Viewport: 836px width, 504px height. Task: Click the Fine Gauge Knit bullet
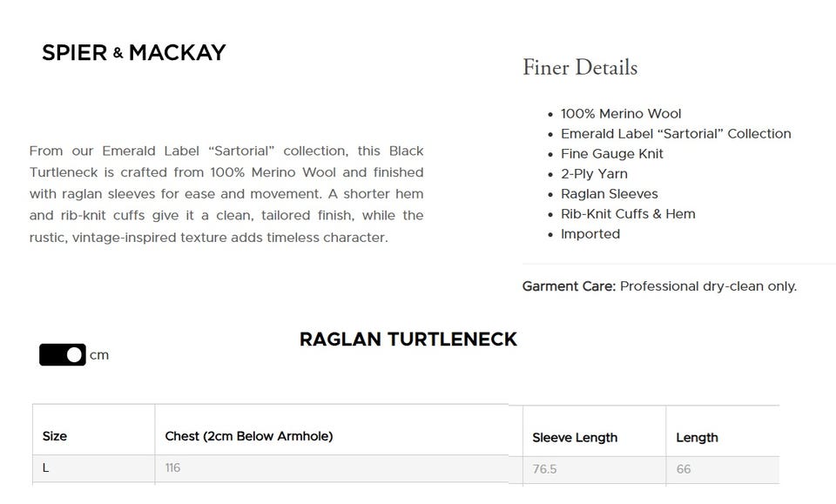(x=612, y=154)
